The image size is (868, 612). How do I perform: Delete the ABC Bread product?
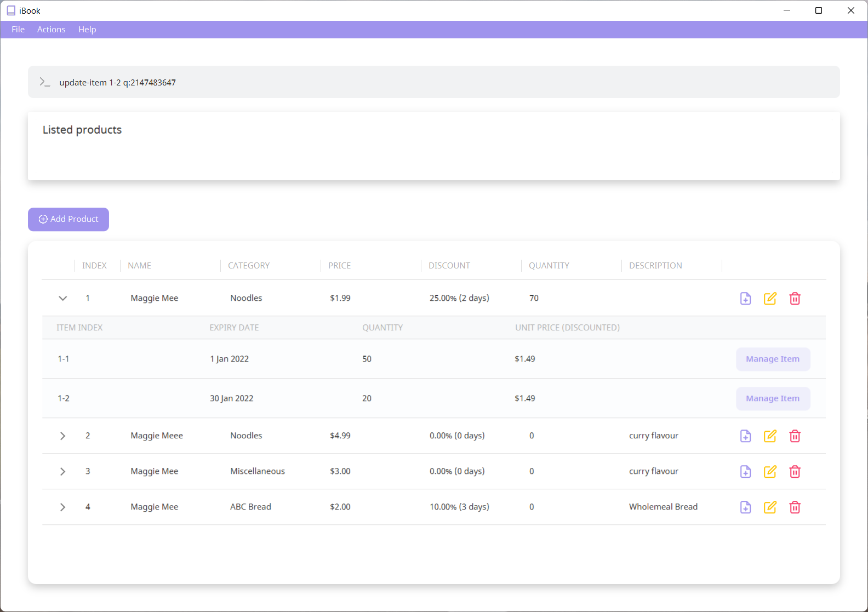coord(795,507)
